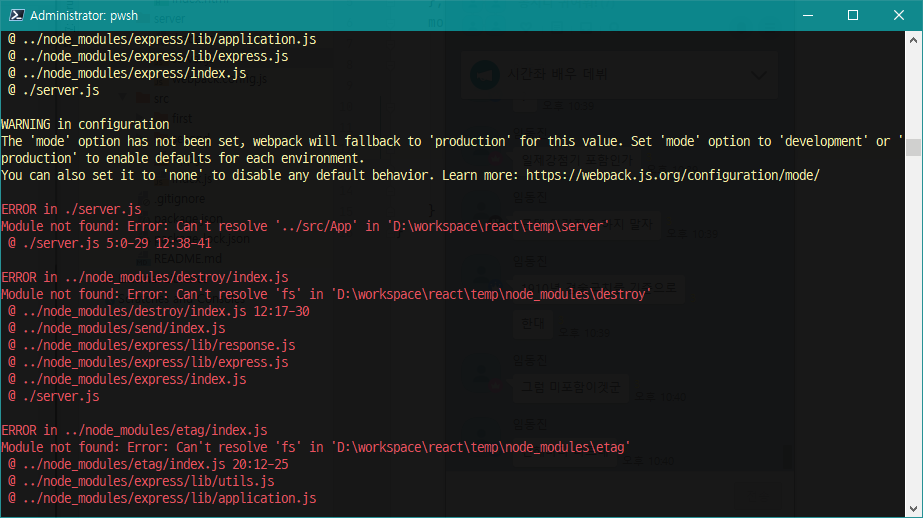Click the vertical scrollbar thumb
Screen dimensions: 923x518
(913, 147)
